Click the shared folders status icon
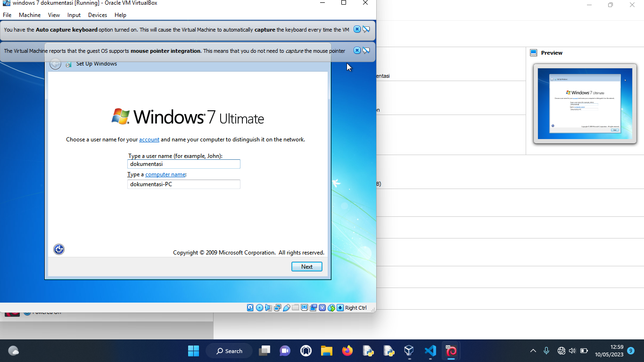Image resolution: width=644 pixels, height=362 pixels. pyautogui.click(x=296, y=308)
